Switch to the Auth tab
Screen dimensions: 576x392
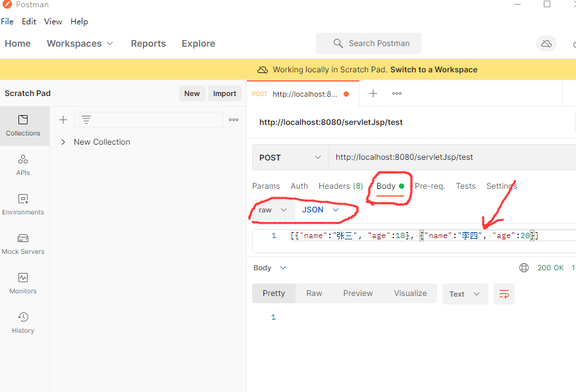pos(300,186)
